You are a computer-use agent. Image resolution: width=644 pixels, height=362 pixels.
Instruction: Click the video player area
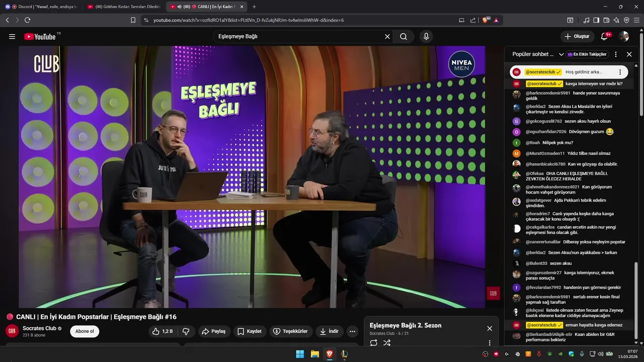point(252,177)
